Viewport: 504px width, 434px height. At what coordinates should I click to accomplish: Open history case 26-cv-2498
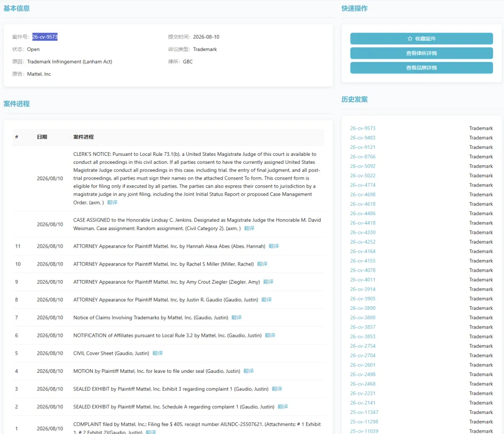tap(363, 375)
